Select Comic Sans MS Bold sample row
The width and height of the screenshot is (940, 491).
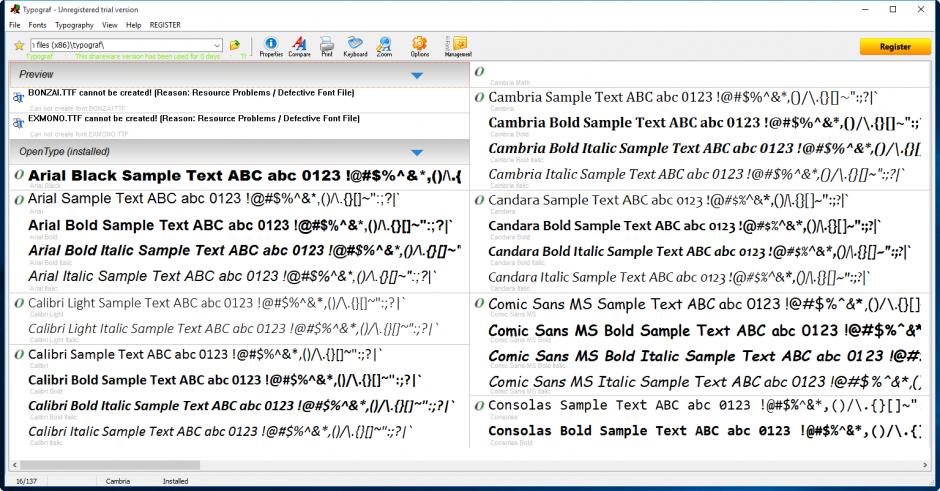pyautogui.click(x=704, y=330)
